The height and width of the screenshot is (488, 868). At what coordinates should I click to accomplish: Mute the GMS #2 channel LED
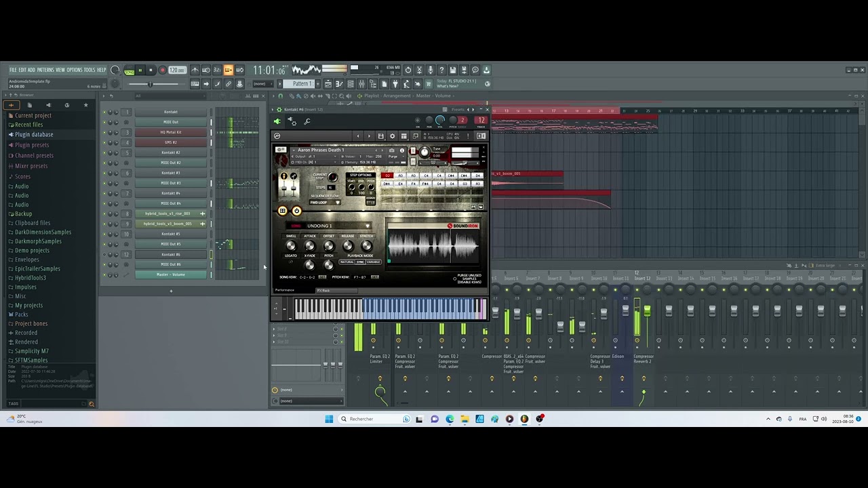[104, 142]
